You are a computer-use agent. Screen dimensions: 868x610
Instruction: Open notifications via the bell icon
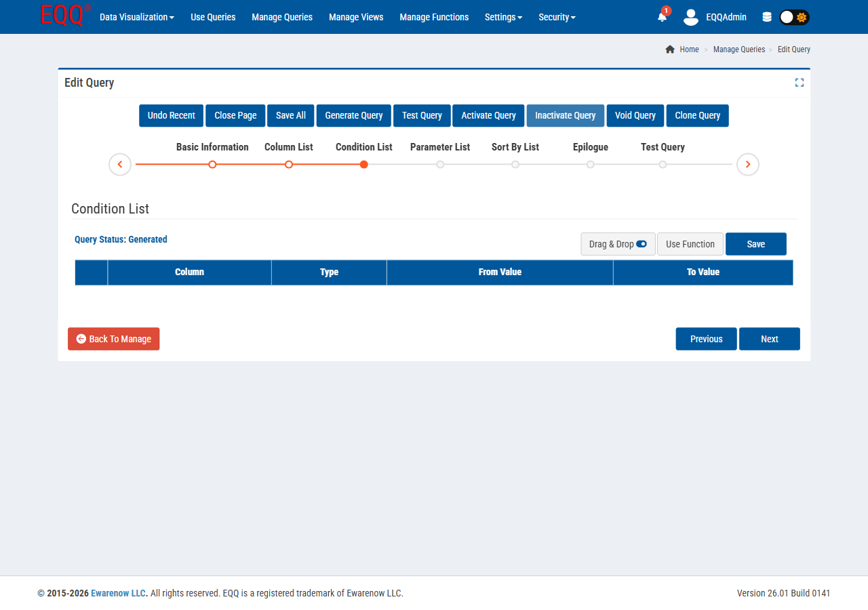[x=661, y=17]
